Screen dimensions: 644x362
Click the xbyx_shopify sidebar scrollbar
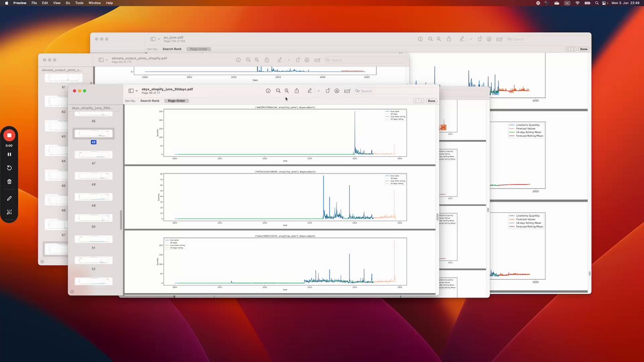pos(120,220)
